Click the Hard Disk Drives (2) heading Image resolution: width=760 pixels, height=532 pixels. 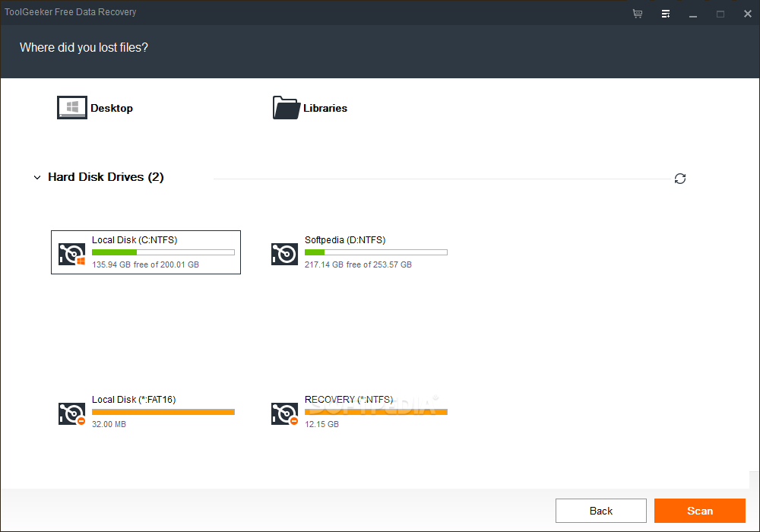coord(106,177)
